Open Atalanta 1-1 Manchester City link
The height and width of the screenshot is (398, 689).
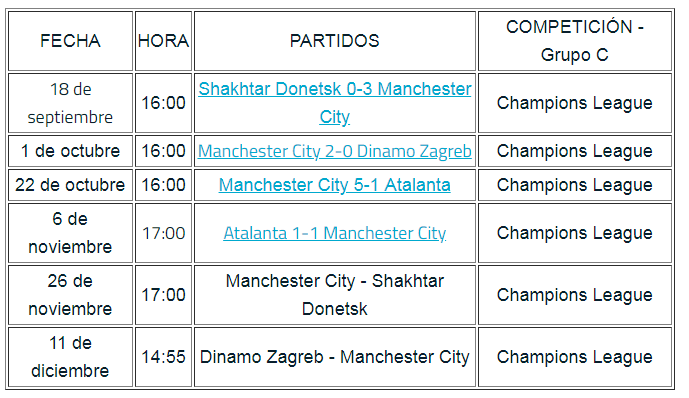click(x=334, y=233)
